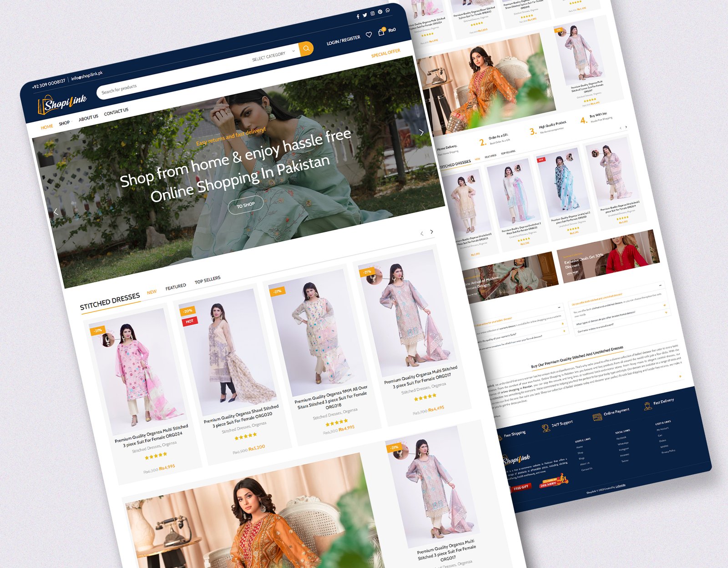The image size is (728, 568).
Task: Expand the 'quality of your women's Suits' FAQ
Action: (563, 324)
